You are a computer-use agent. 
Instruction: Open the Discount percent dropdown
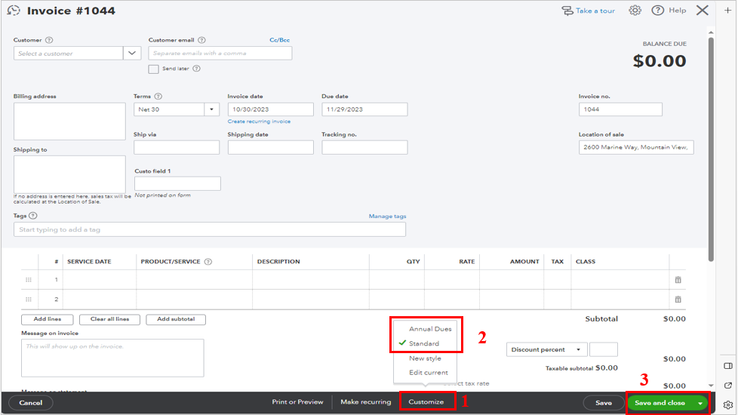point(546,350)
